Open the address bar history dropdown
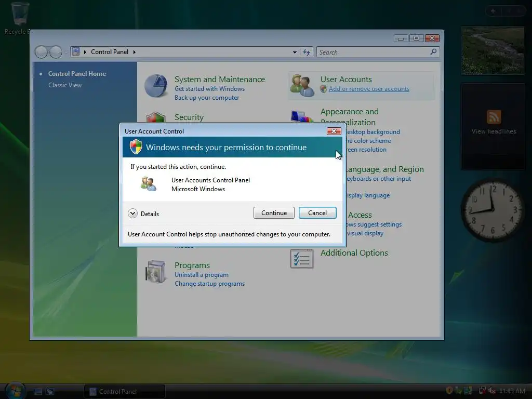The width and height of the screenshot is (532, 399). pyautogui.click(x=295, y=52)
